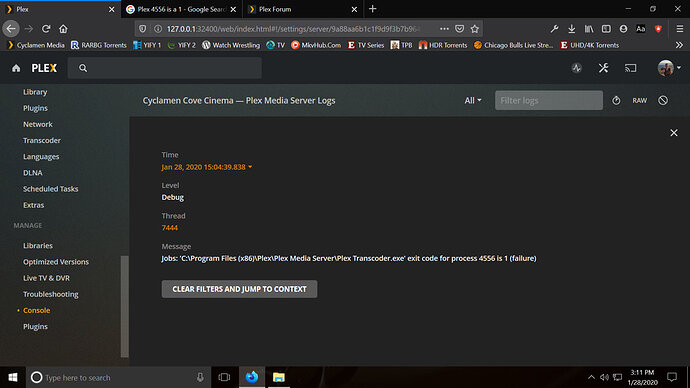The image size is (690, 388).
Task: Open the Plex activity icon
Action: pos(576,68)
